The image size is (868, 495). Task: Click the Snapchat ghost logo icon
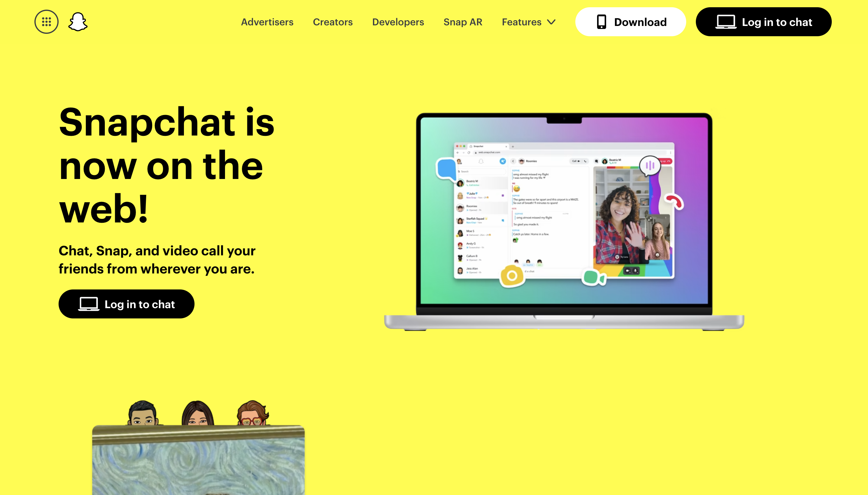[x=78, y=21]
